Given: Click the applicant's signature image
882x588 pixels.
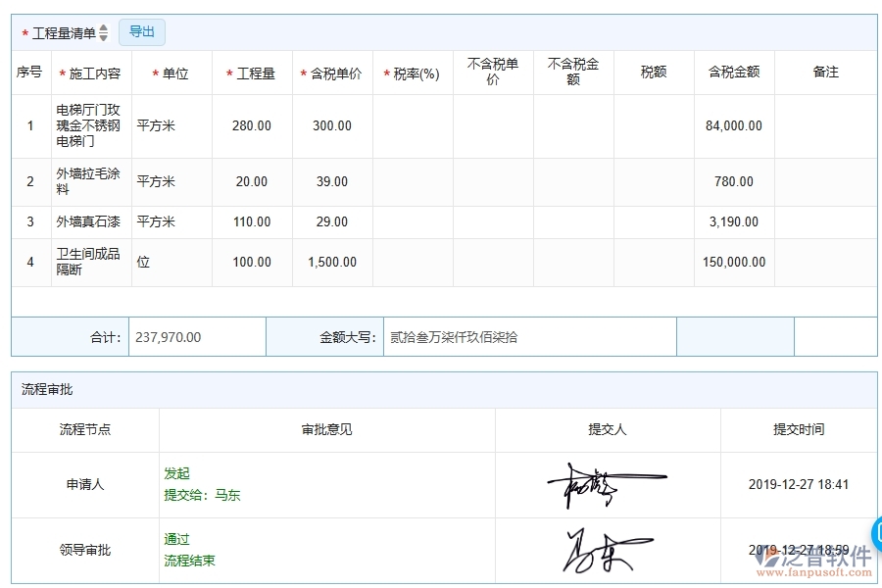Looking at the screenshot, I should [608, 482].
